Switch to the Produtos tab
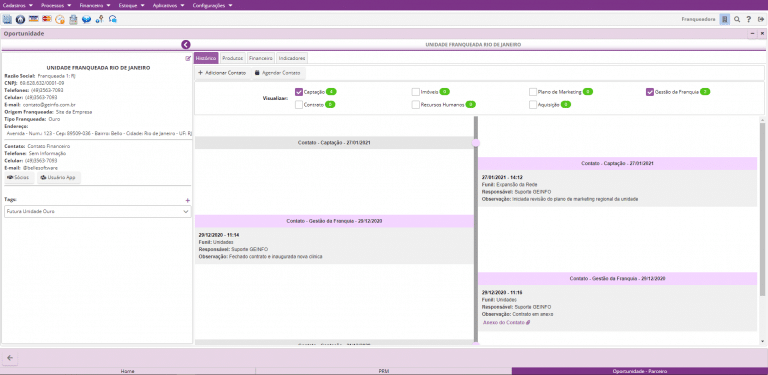Image resolution: width=768 pixels, height=375 pixels. 233,58
